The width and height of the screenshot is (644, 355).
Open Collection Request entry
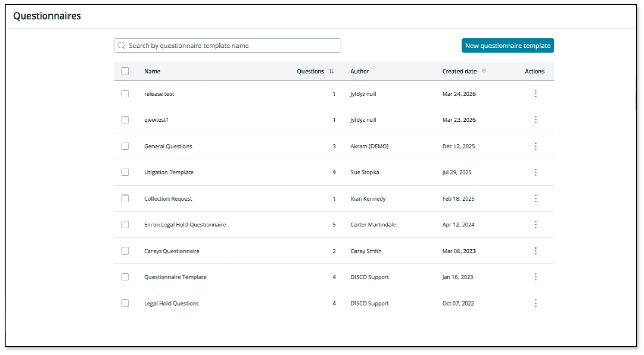pyautogui.click(x=168, y=199)
